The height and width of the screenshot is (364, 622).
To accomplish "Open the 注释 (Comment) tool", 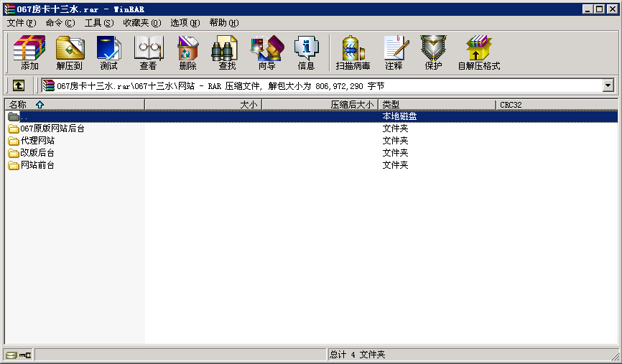I will coord(394,52).
